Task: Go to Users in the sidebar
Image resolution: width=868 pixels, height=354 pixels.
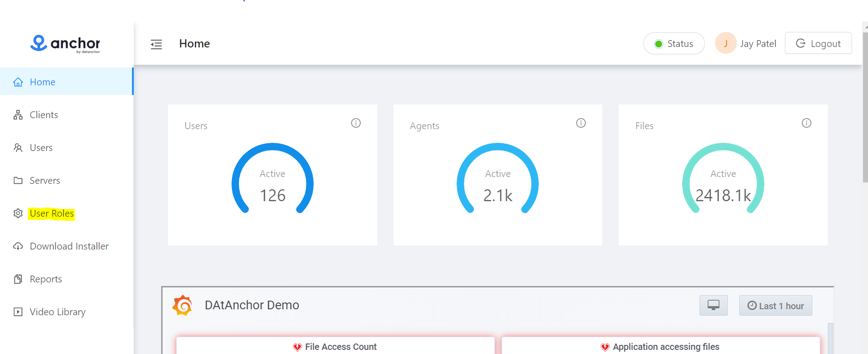Action: (67, 148)
